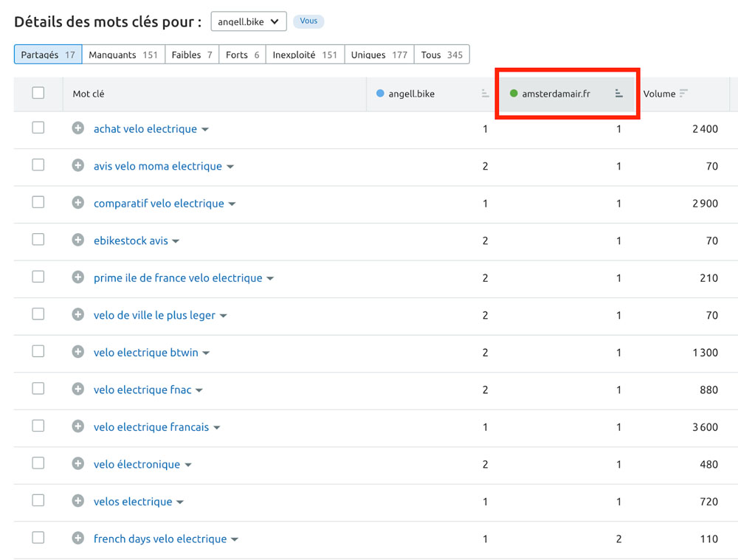Tick the ebikestock avis checkbox
This screenshot has width=738, height=560.
tap(38, 240)
